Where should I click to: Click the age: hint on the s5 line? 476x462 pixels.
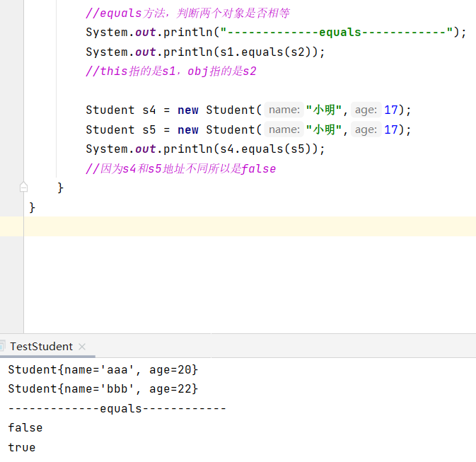[x=366, y=129]
